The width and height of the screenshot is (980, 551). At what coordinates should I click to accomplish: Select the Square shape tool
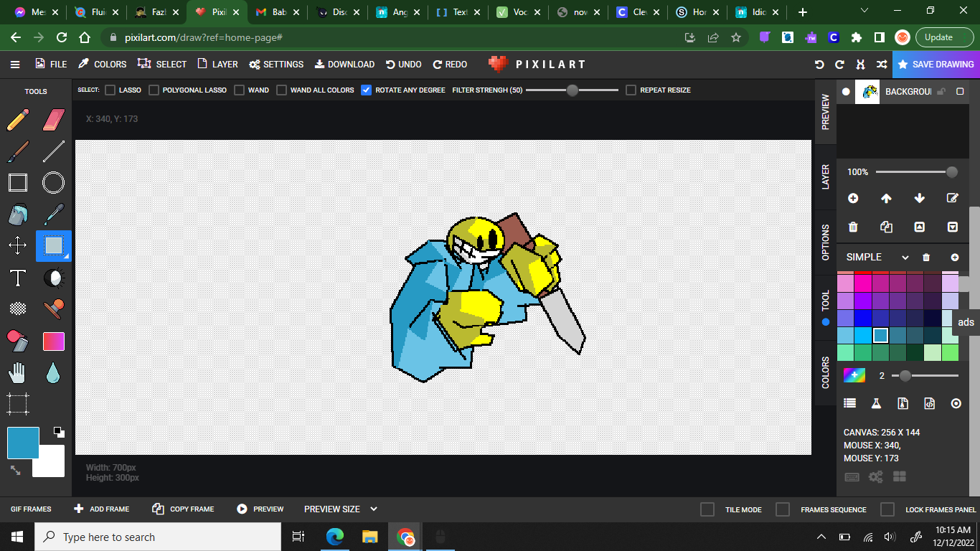(x=18, y=183)
